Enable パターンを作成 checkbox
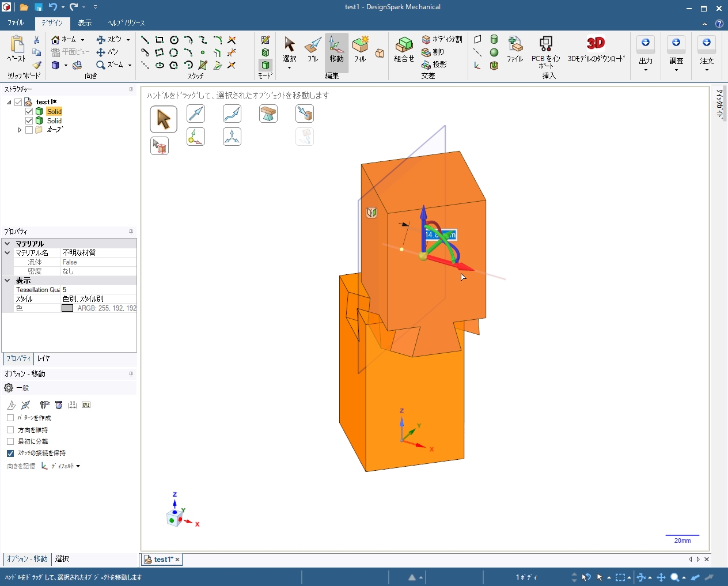 10,418
